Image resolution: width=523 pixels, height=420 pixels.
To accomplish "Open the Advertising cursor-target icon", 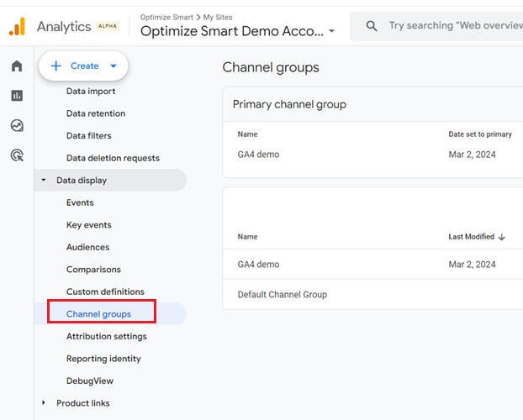I will (x=17, y=155).
